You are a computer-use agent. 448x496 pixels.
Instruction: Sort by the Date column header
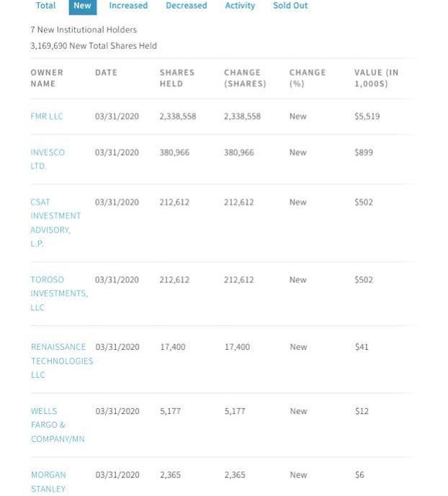coord(106,72)
